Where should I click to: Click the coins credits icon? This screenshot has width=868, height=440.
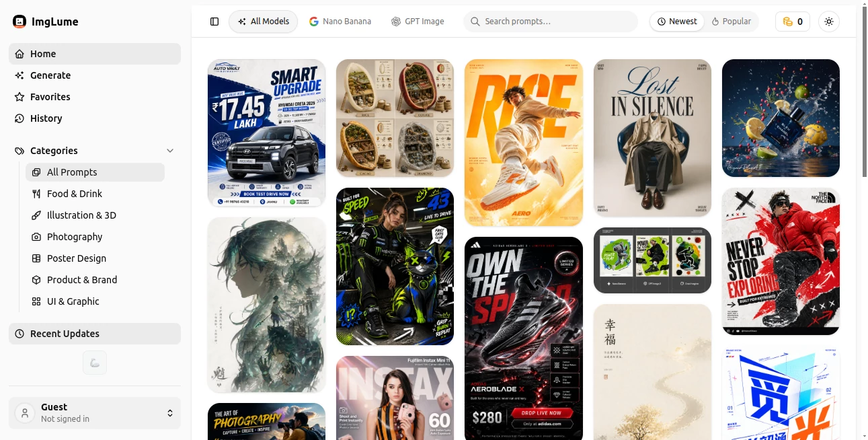point(788,22)
